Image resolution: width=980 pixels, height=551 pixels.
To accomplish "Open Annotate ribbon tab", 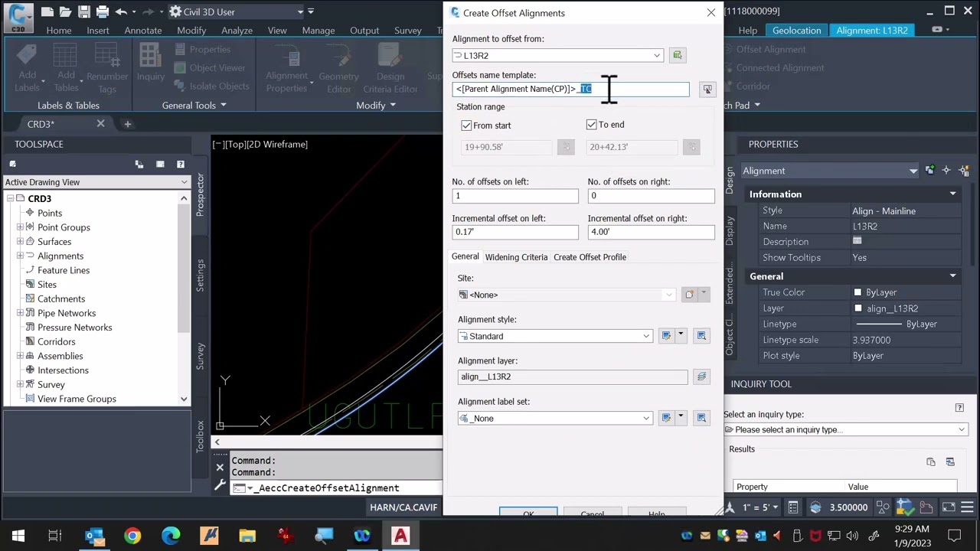I will [x=143, y=30].
